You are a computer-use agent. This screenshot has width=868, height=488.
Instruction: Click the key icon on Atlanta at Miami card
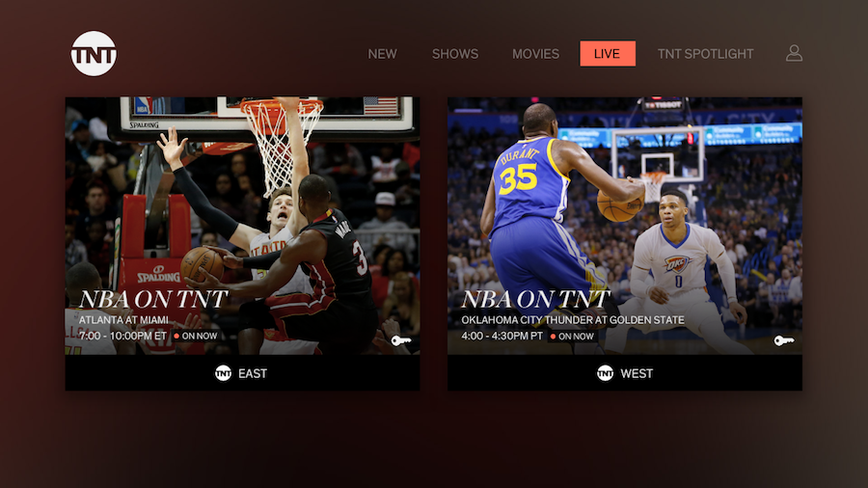pyautogui.click(x=401, y=340)
